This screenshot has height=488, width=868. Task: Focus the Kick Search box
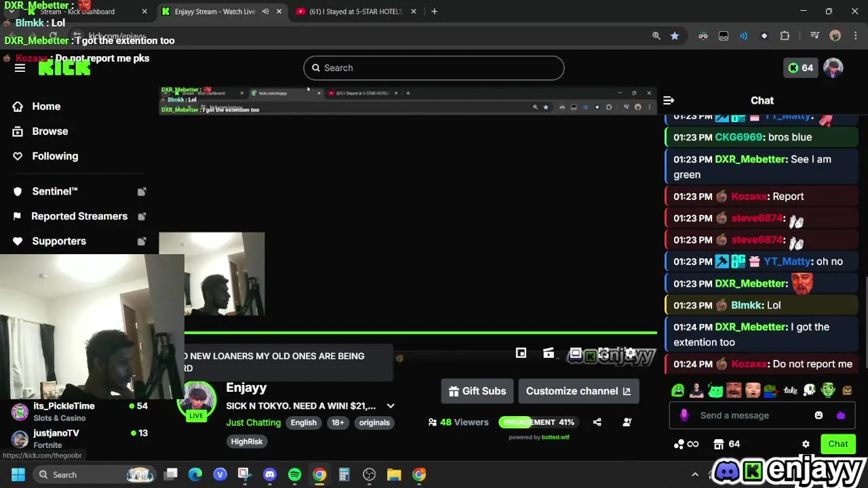pos(433,68)
